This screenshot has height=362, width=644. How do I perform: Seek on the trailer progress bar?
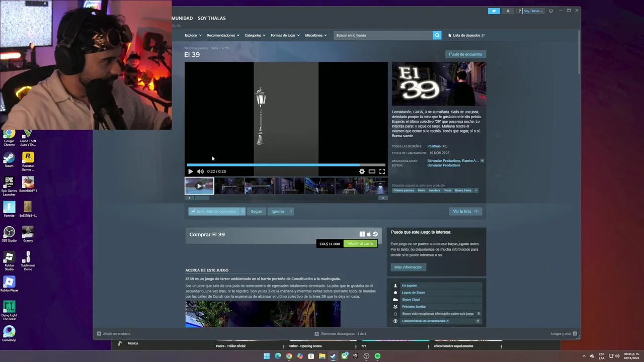(286, 164)
